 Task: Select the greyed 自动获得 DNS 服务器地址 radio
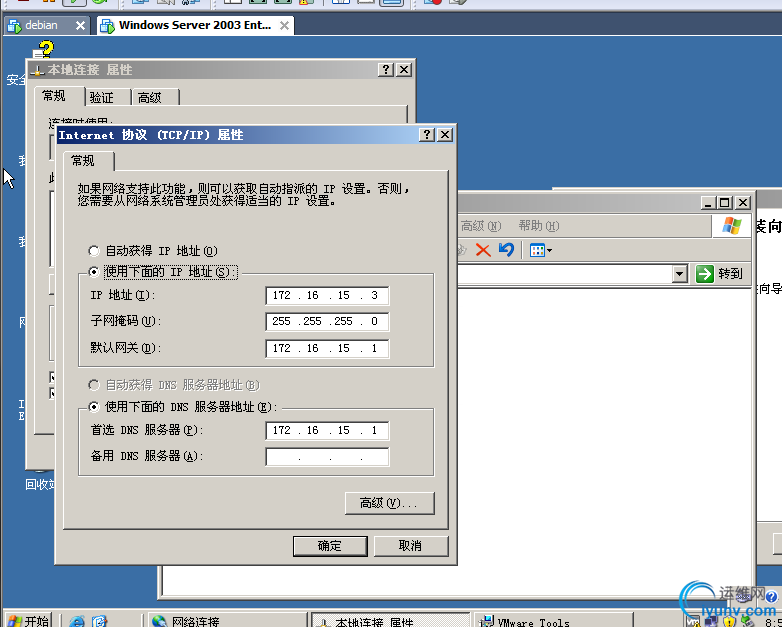(174, 385)
